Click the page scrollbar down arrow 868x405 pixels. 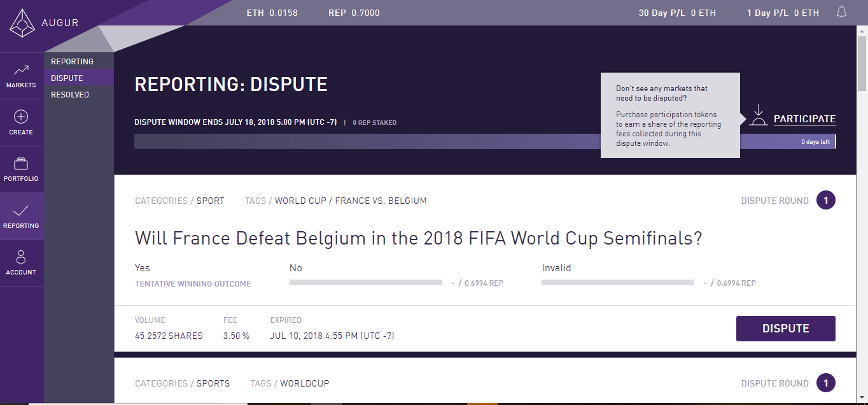862,399
